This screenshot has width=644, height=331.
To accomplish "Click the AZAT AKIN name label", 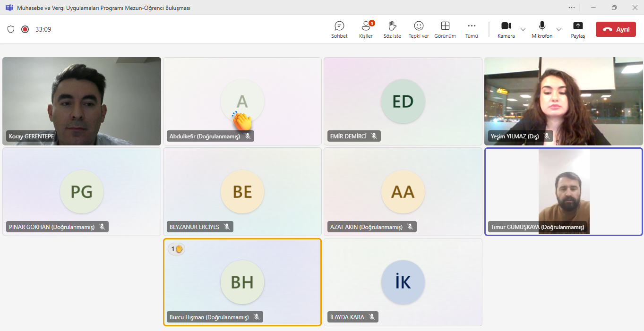I will [x=366, y=227].
